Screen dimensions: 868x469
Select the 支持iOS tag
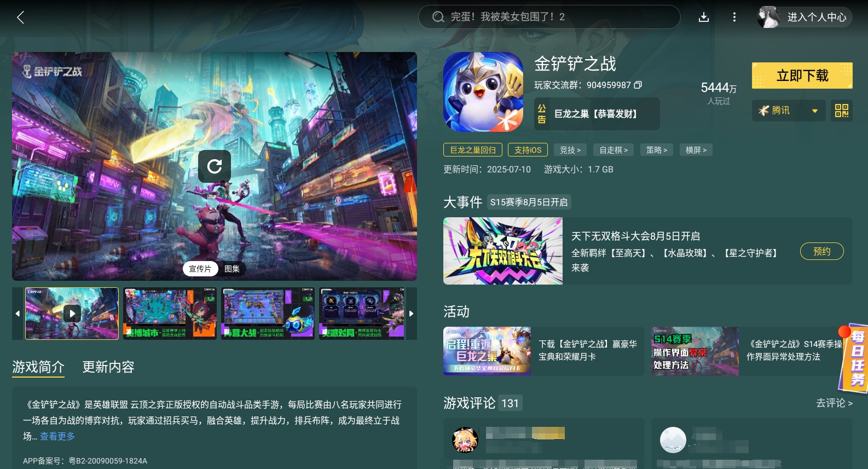528,150
